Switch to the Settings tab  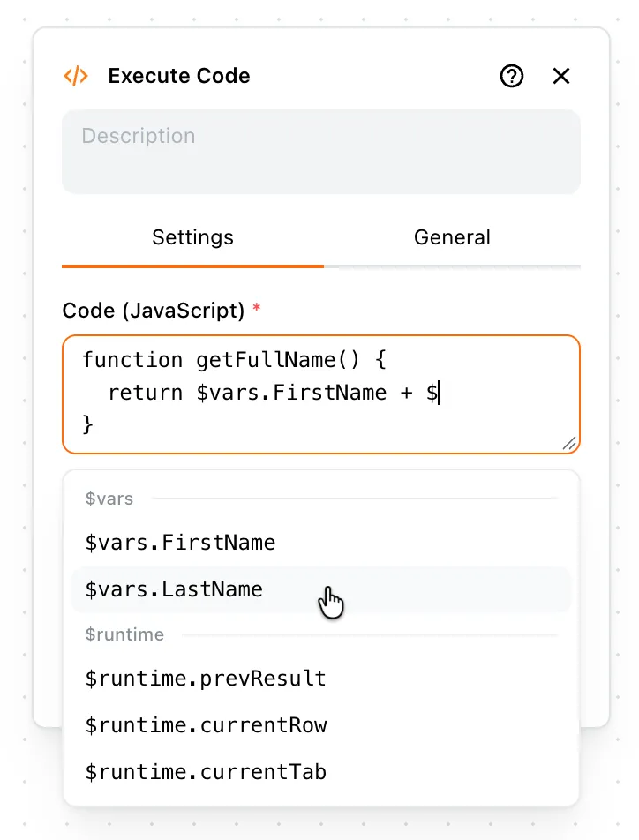coord(193,237)
